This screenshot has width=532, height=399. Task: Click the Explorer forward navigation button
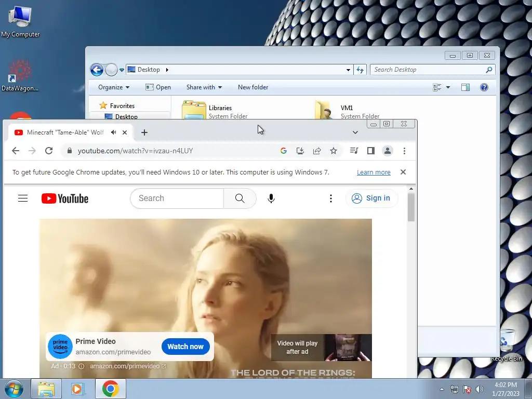pos(111,70)
